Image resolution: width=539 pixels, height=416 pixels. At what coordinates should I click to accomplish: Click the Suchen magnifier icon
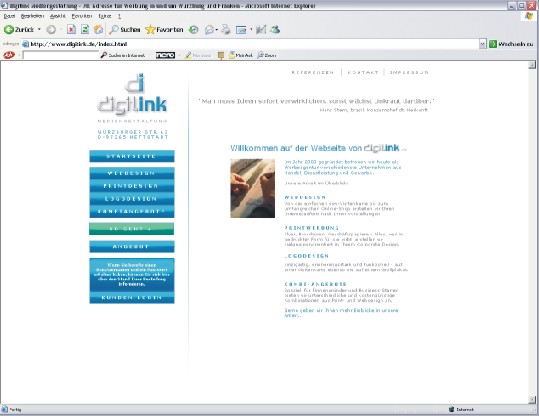pyautogui.click(x=114, y=30)
